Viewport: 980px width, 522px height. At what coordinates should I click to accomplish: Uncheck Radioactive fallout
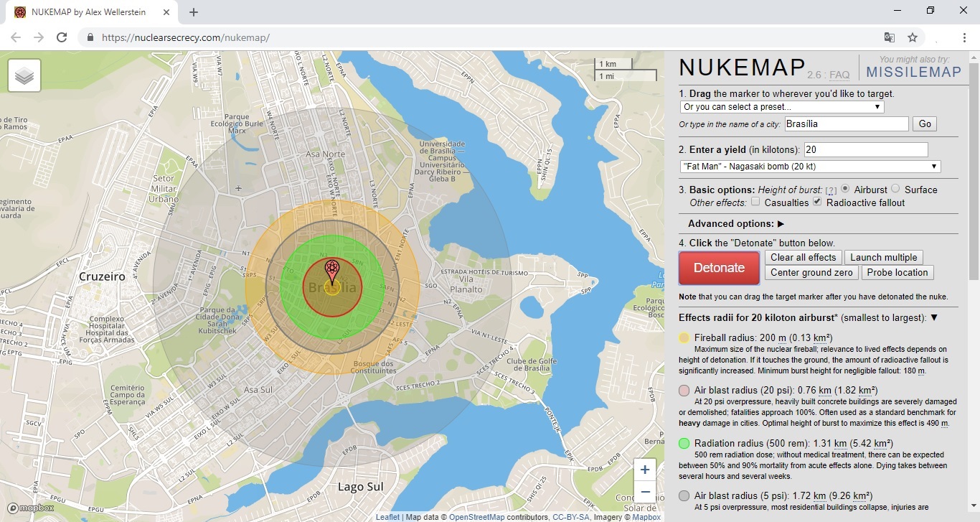[817, 202]
